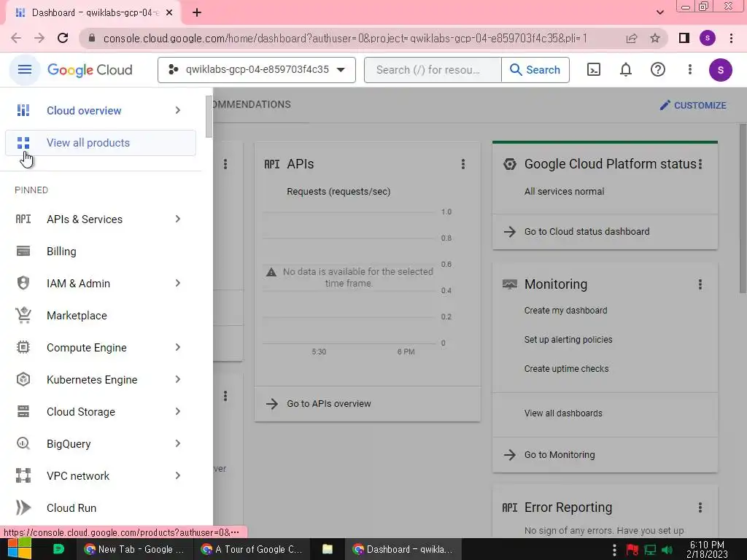Select View all products menu item

(101, 143)
